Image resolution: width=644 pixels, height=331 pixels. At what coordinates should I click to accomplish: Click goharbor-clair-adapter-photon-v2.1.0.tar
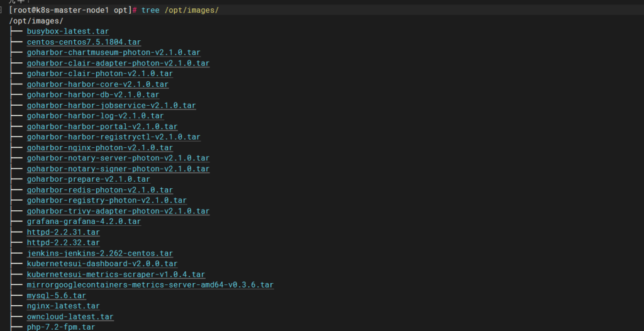118,63
